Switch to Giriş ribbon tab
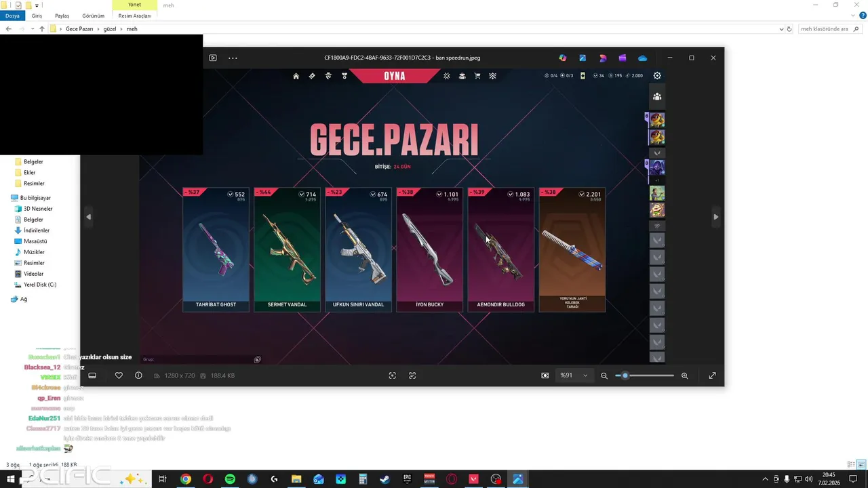The width and height of the screenshot is (868, 488). pos(37,16)
